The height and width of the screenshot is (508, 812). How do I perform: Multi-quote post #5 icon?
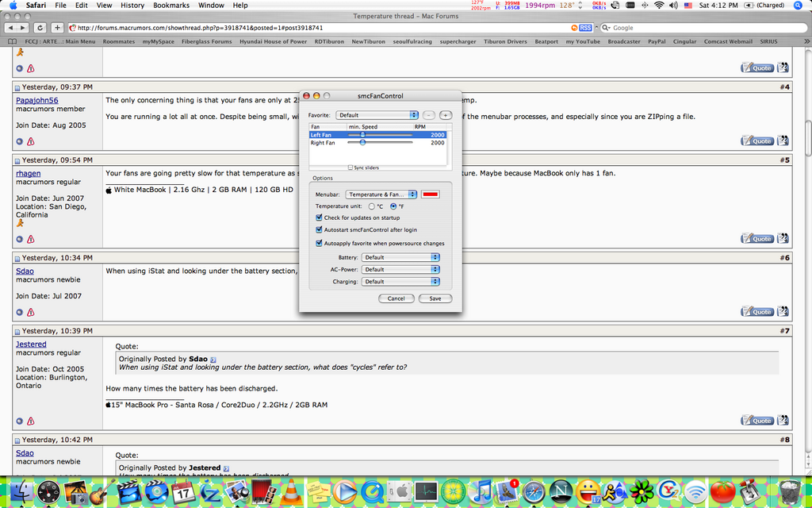click(783, 238)
